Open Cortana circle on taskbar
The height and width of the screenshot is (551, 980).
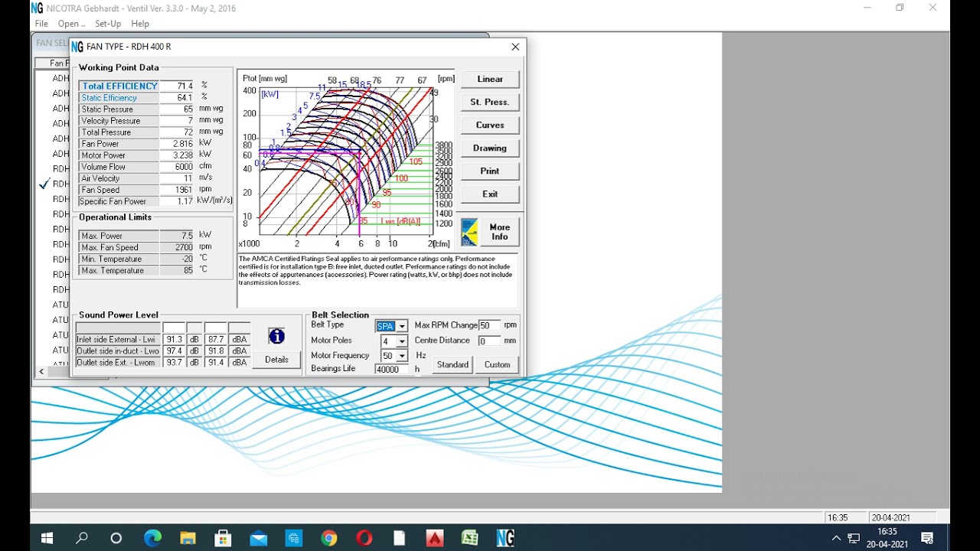tap(116, 538)
